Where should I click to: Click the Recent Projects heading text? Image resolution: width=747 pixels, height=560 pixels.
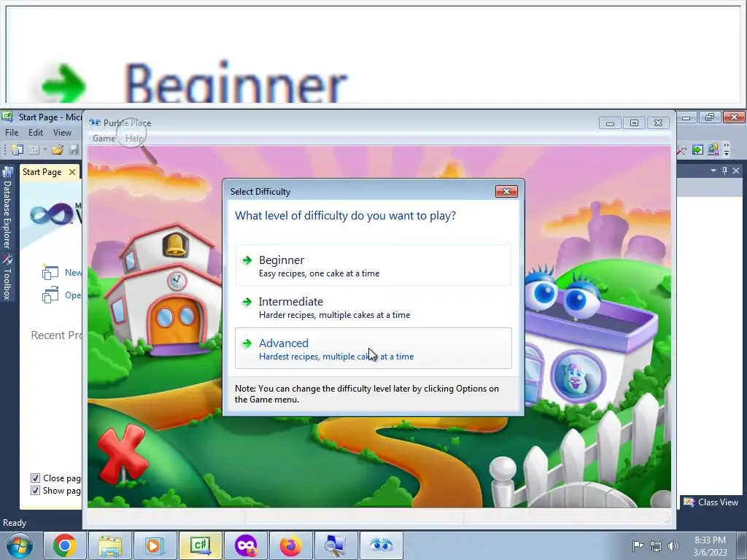(x=56, y=335)
